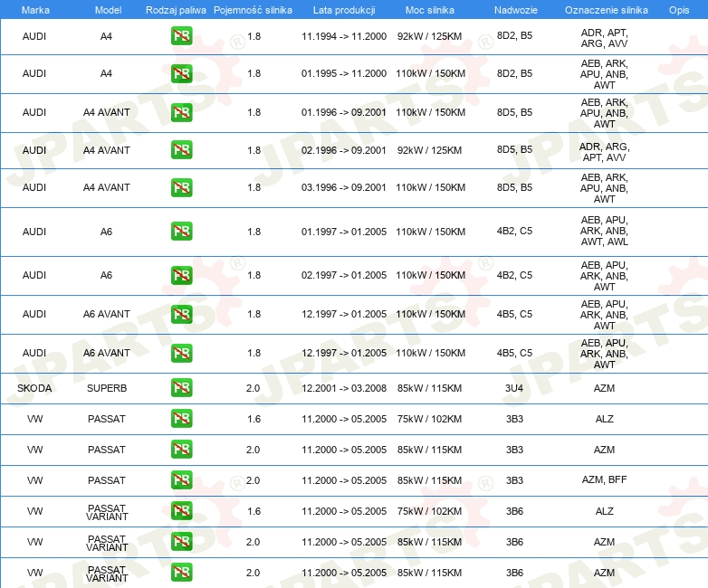The image size is (708, 588).
Task: Click the engine codes ADR, APT, ARG, AVV
Action: pos(604,38)
